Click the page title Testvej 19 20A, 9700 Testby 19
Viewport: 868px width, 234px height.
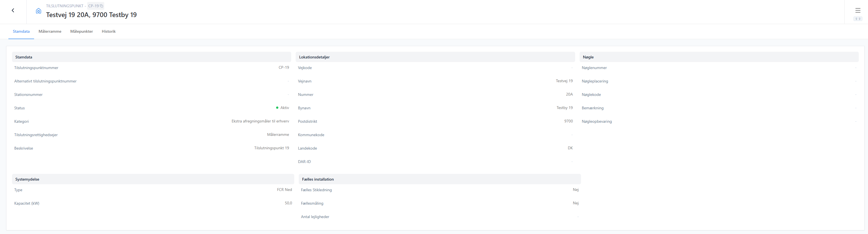tap(91, 15)
